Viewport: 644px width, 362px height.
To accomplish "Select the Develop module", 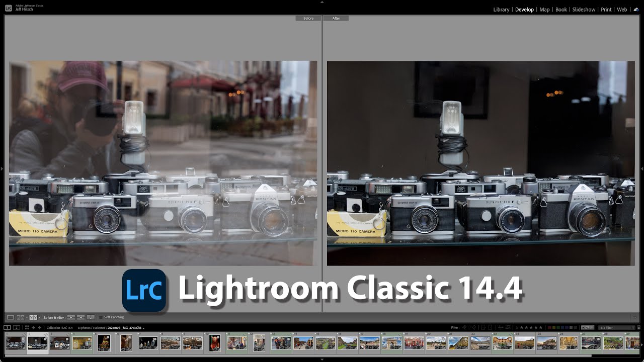I will (524, 10).
